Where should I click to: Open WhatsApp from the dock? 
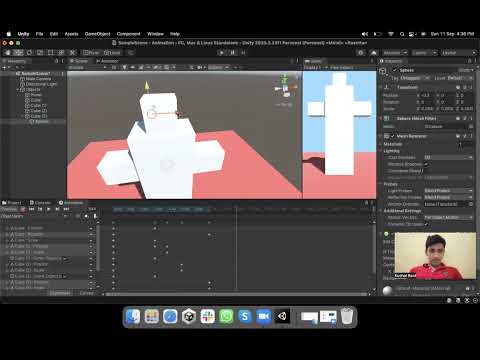pyautogui.click(x=226, y=316)
